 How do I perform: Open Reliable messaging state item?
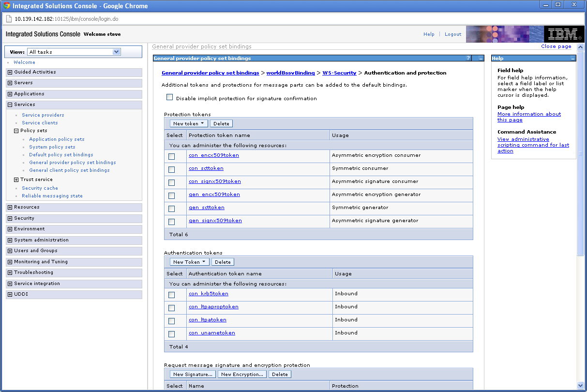[x=52, y=196]
